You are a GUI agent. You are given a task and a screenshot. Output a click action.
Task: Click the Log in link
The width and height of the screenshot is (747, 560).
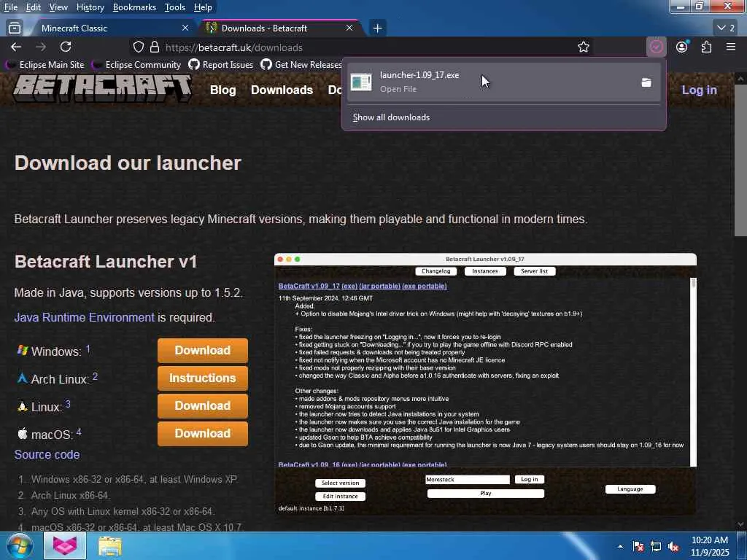pyautogui.click(x=699, y=90)
